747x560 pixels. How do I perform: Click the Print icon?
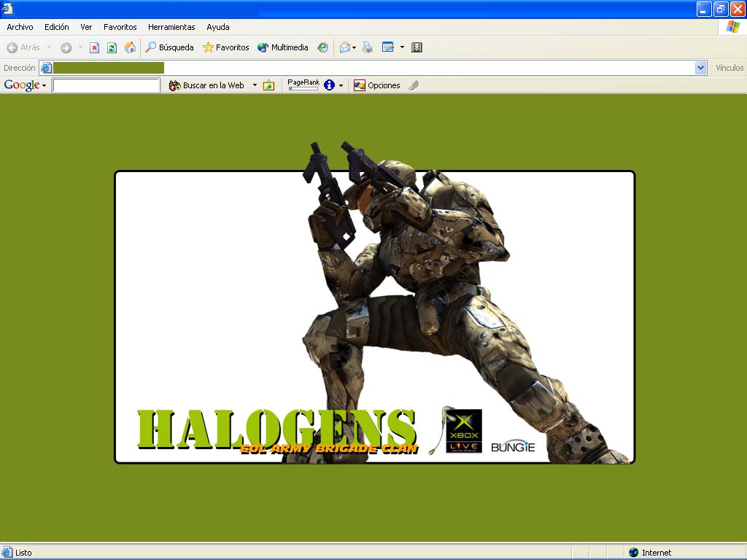(x=368, y=47)
